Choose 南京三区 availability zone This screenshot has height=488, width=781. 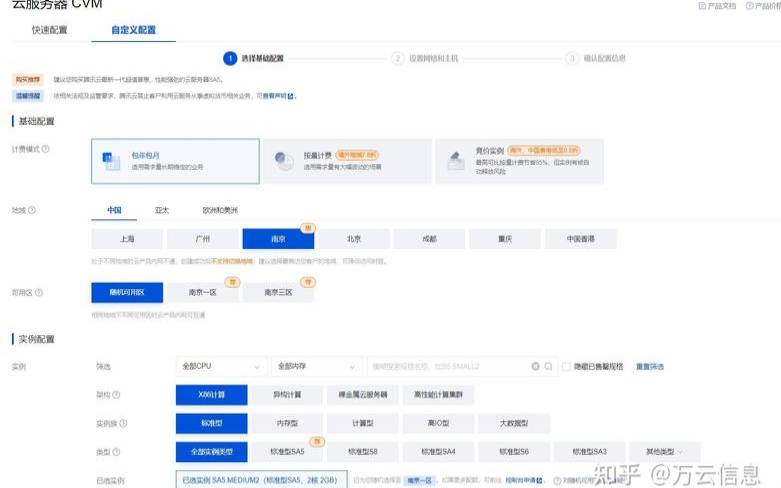click(x=278, y=292)
